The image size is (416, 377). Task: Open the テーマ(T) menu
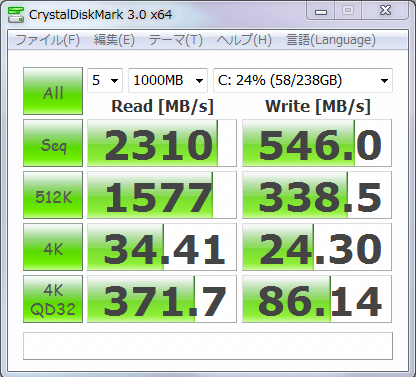pyautogui.click(x=176, y=40)
